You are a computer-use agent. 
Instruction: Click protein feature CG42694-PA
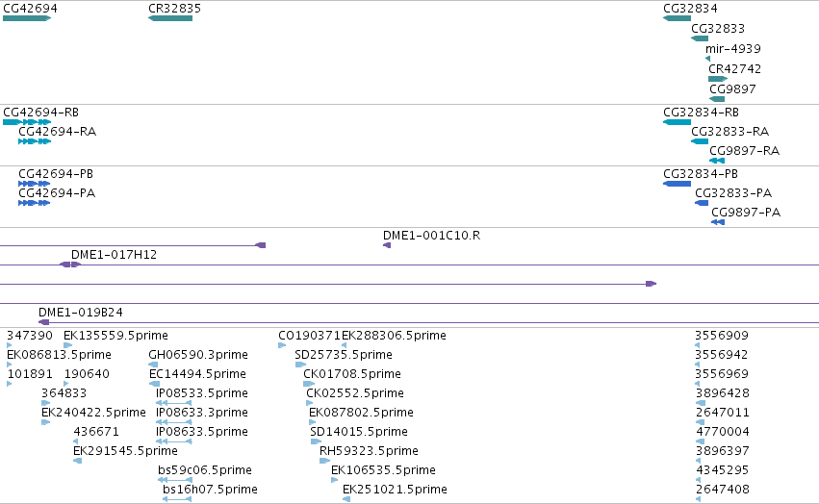click(x=34, y=203)
